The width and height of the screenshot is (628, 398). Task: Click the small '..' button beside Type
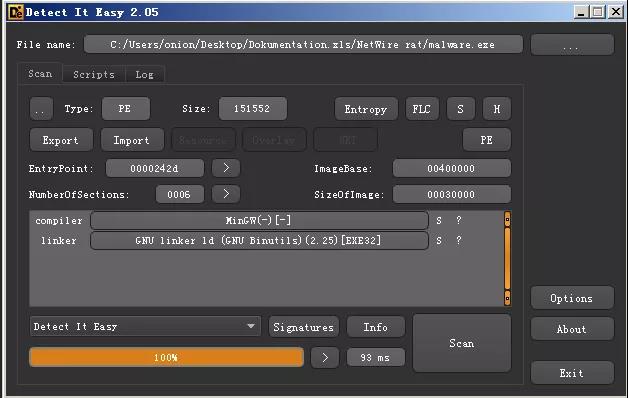click(41, 109)
